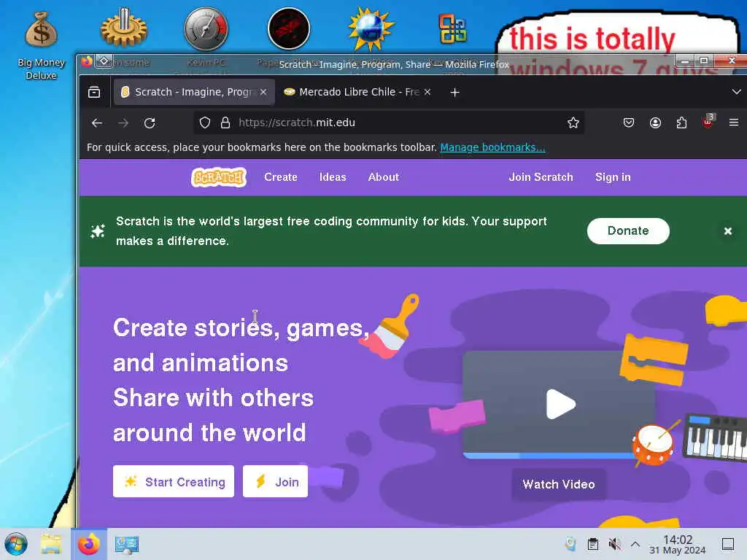The width and height of the screenshot is (747, 560).
Task: Open the Firefox account icon
Action: tap(656, 122)
